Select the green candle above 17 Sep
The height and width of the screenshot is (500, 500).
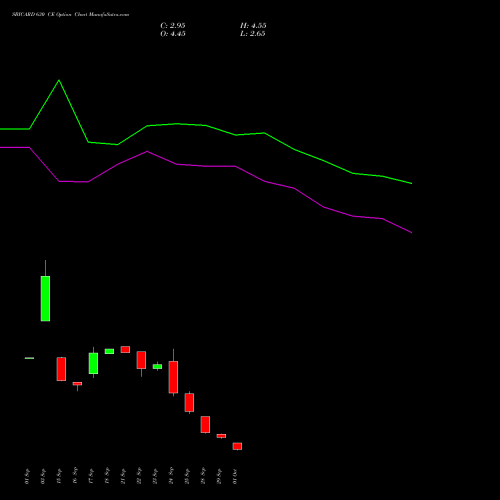tap(93, 363)
